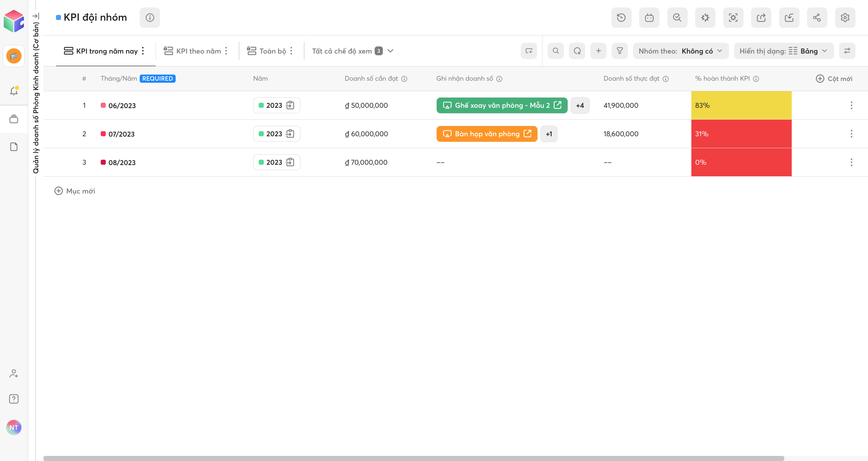The image size is (868, 461).
Task: Click the yellow 83% KPI cell
Action: [741, 105]
